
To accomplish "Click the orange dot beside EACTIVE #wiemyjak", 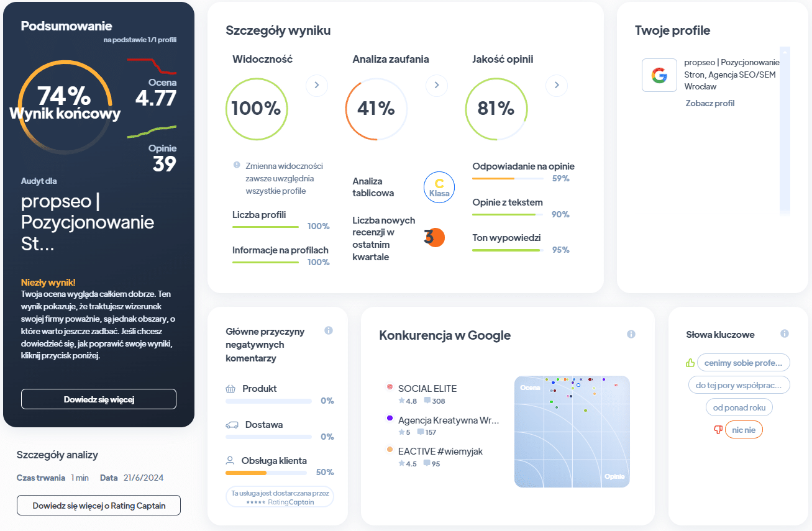I will pos(390,449).
